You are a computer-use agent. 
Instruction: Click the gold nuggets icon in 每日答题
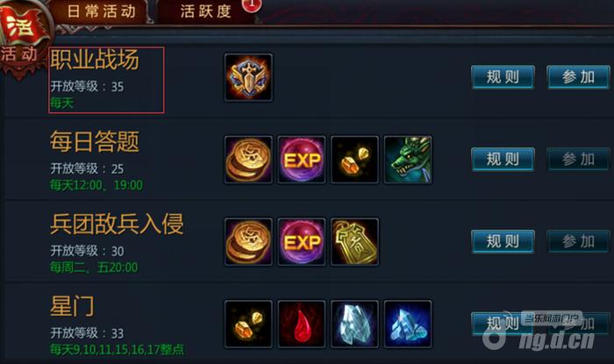(x=354, y=160)
